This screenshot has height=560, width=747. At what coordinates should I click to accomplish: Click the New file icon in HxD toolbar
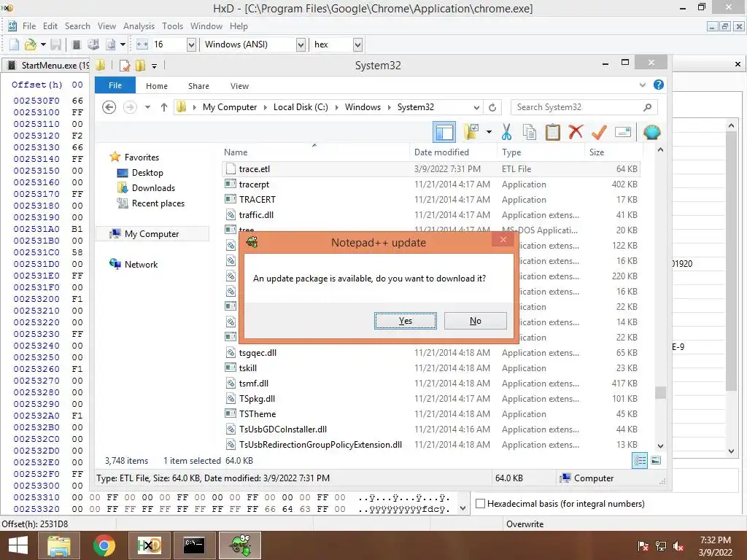point(15,44)
